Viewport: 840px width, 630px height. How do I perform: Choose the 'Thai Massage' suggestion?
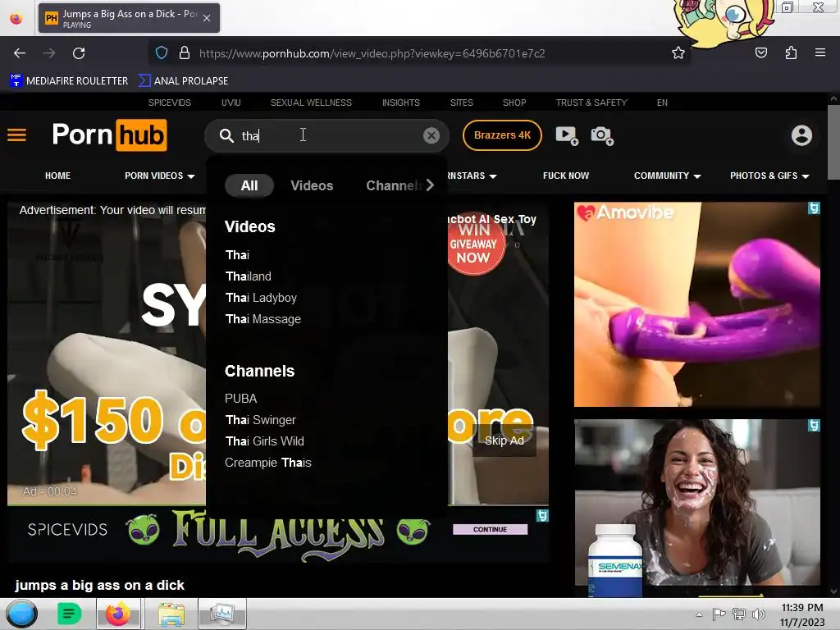click(x=263, y=319)
